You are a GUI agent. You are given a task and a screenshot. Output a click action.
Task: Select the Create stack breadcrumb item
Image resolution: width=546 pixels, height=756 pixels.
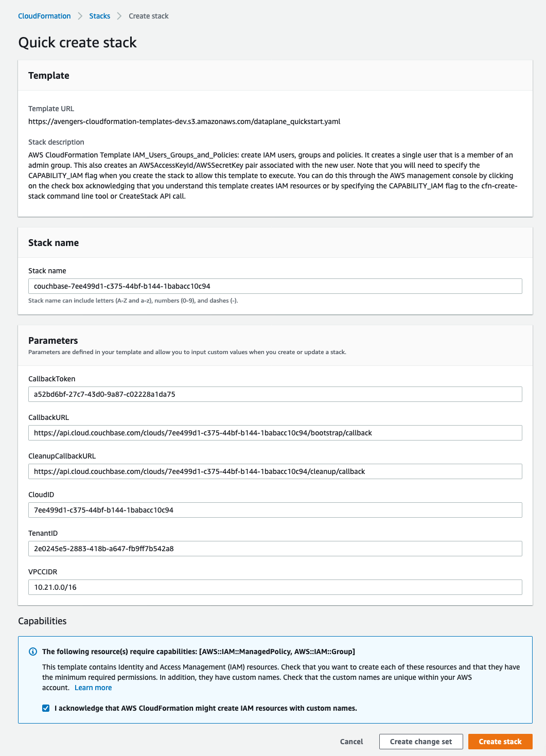point(148,16)
